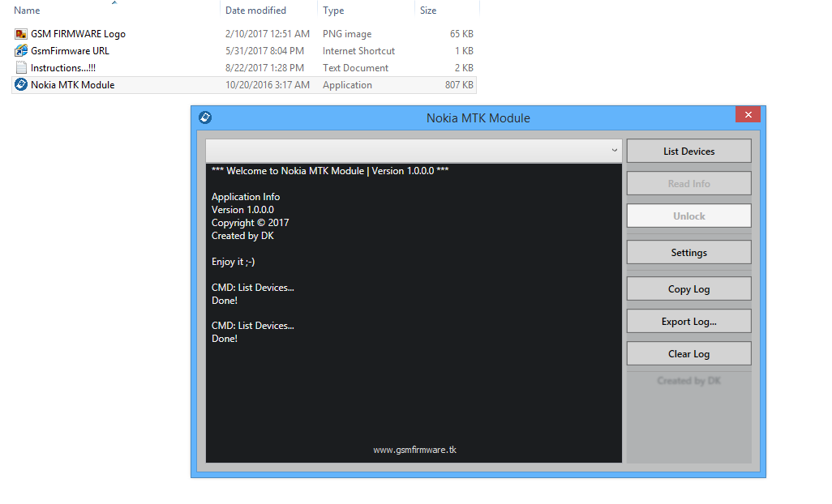Sort files by Size column header
The image size is (832, 504).
tap(428, 10)
